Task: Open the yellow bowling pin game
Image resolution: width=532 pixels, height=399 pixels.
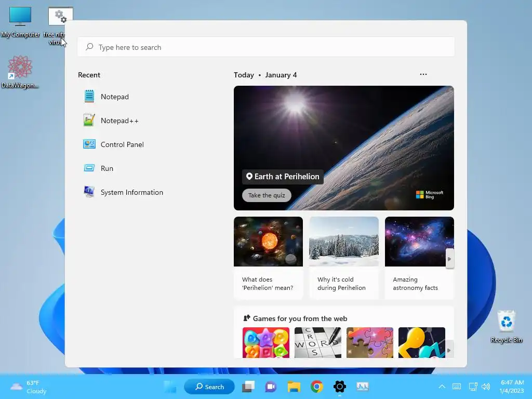Action: click(x=422, y=342)
